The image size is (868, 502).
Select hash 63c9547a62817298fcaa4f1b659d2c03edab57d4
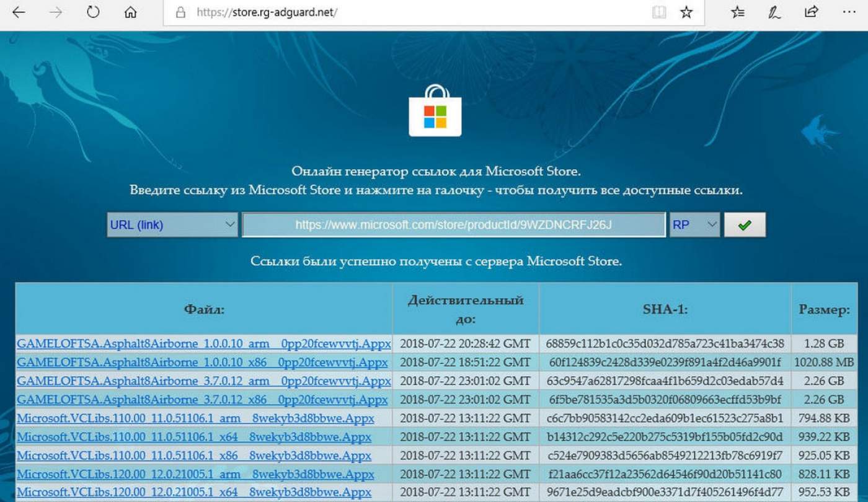665,381
